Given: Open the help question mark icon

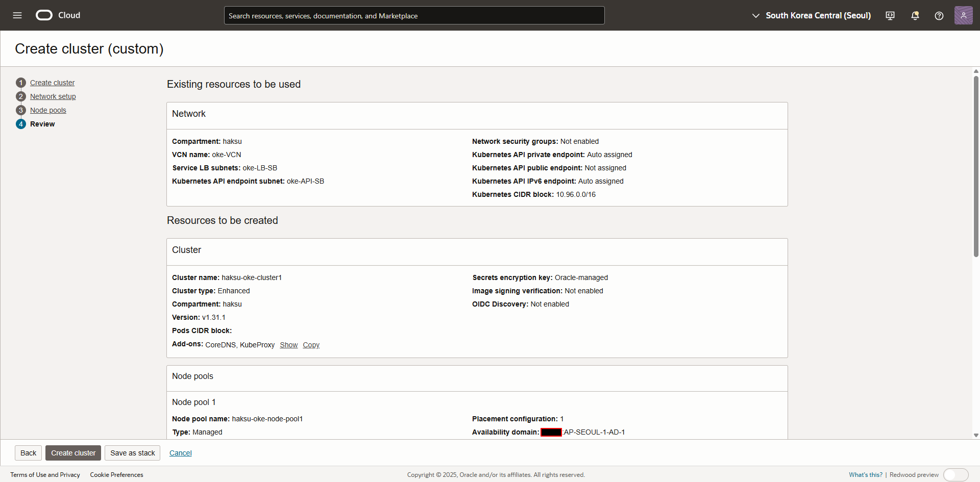Looking at the screenshot, I should [939, 16].
